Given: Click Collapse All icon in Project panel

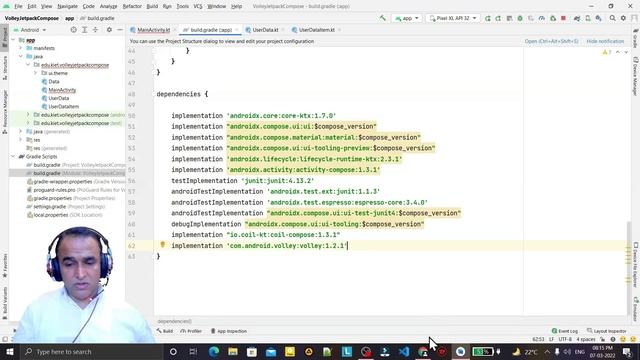Looking at the screenshot, I should coord(96,30).
